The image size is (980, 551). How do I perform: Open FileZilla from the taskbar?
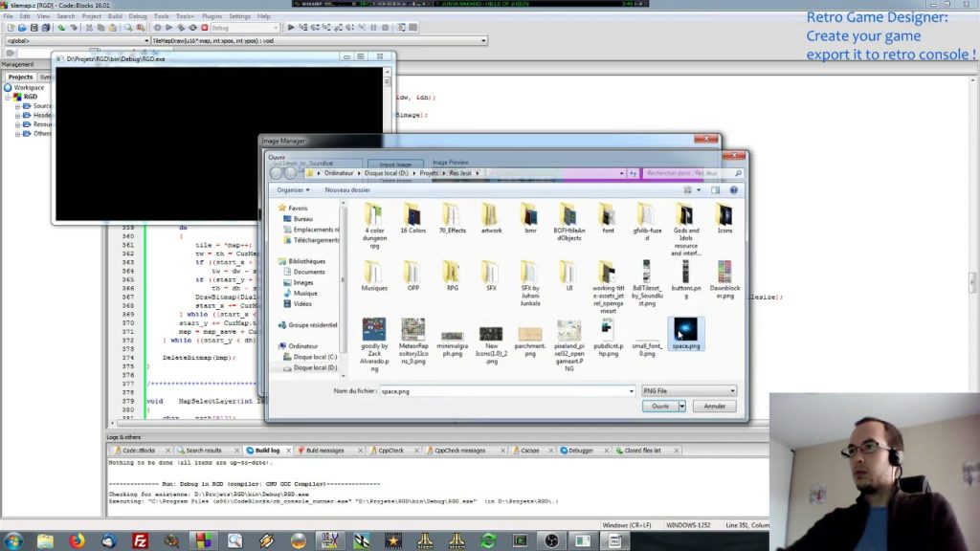click(140, 540)
